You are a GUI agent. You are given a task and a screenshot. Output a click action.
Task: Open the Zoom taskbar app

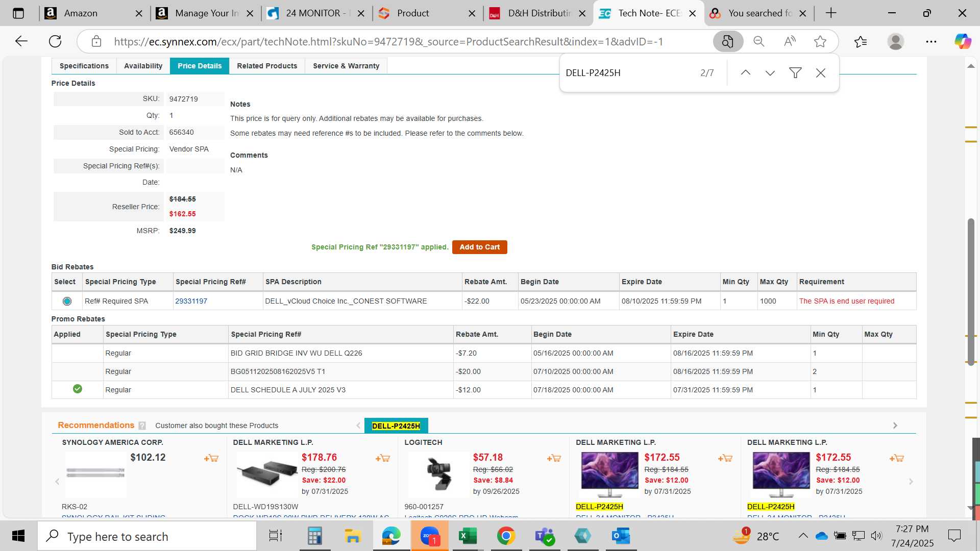point(430,536)
